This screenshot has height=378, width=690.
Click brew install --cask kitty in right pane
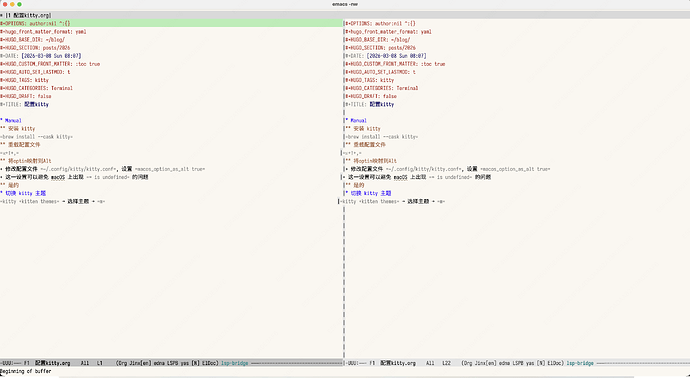pos(382,137)
